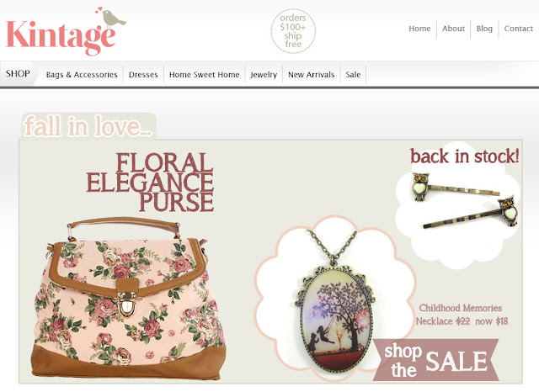Image resolution: width=539 pixels, height=392 pixels.
Task: Go to the About page
Action: click(453, 29)
